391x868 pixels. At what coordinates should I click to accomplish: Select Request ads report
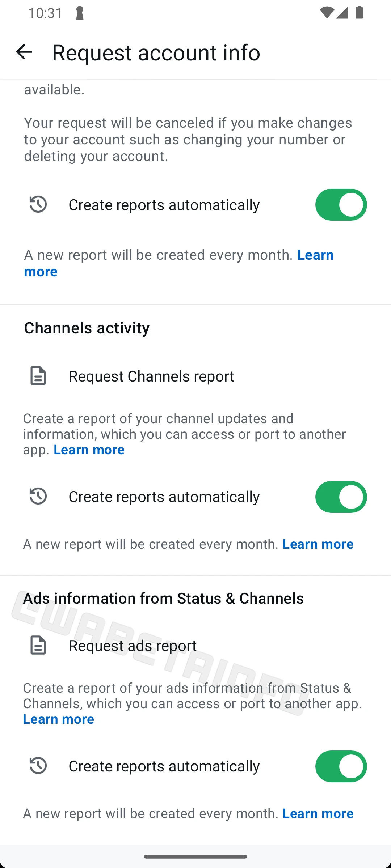tap(133, 646)
